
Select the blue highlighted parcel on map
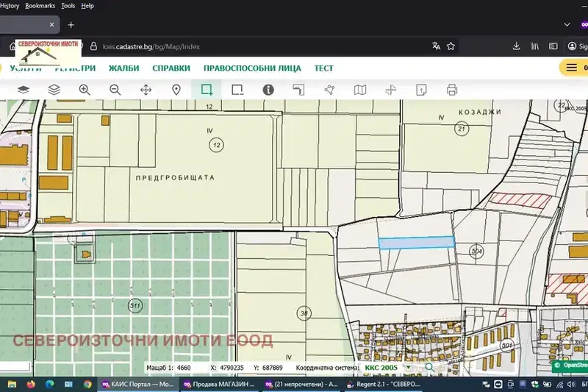[x=416, y=242]
